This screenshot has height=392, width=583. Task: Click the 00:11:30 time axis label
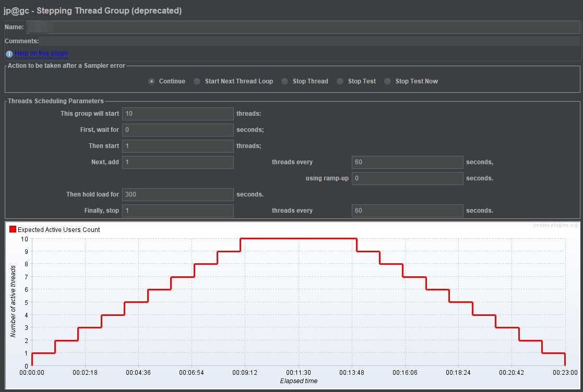pyautogui.click(x=298, y=372)
